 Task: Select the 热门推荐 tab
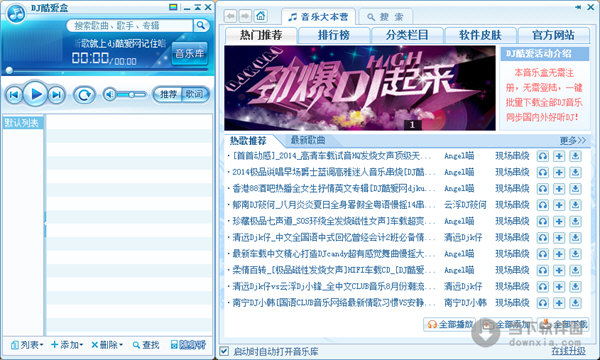(261, 35)
